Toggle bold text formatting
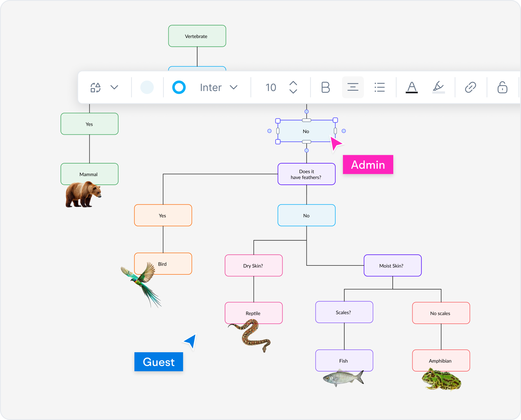521x420 pixels. tap(325, 87)
